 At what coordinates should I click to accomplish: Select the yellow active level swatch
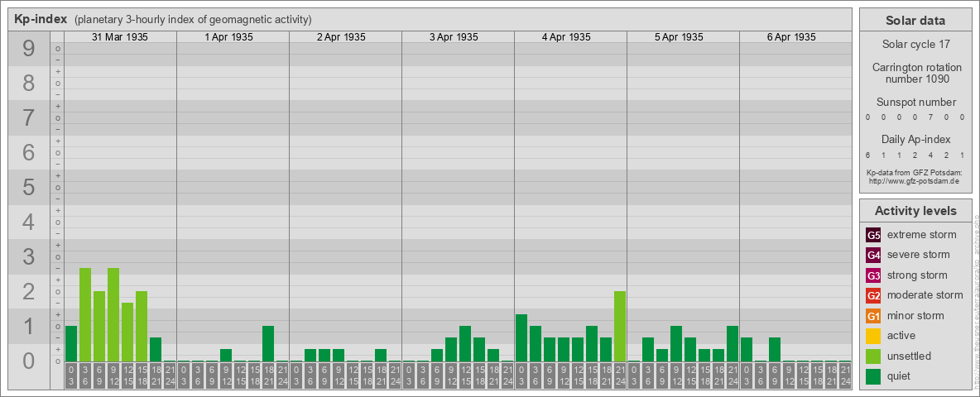873,336
